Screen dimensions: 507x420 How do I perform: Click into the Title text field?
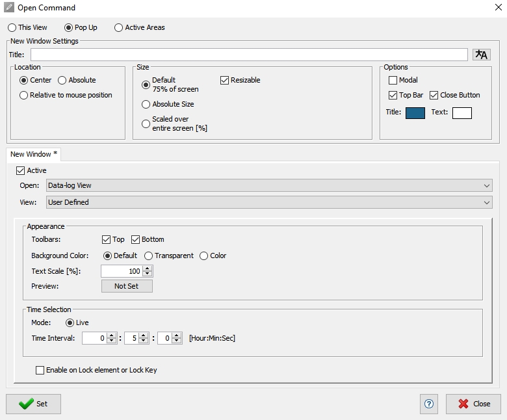pyautogui.click(x=249, y=55)
